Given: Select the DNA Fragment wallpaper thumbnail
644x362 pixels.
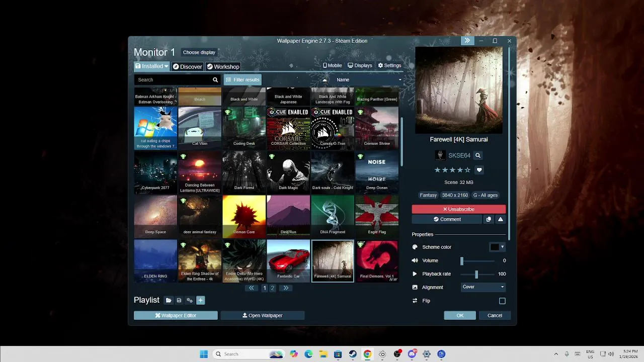Looking at the screenshot, I should (333, 216).
